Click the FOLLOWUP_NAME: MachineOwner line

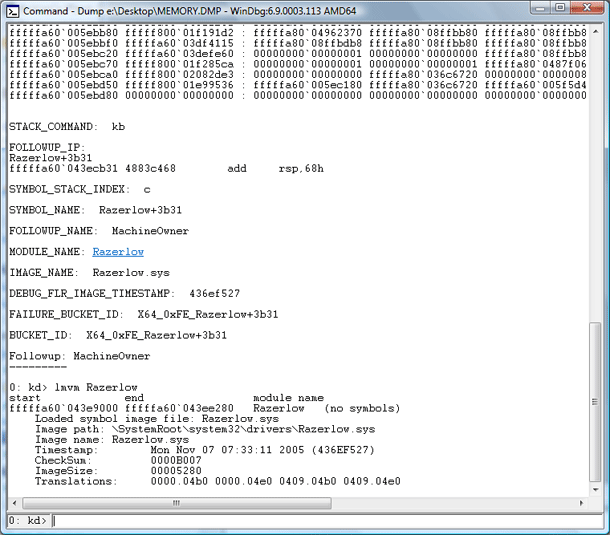[99, 231]
